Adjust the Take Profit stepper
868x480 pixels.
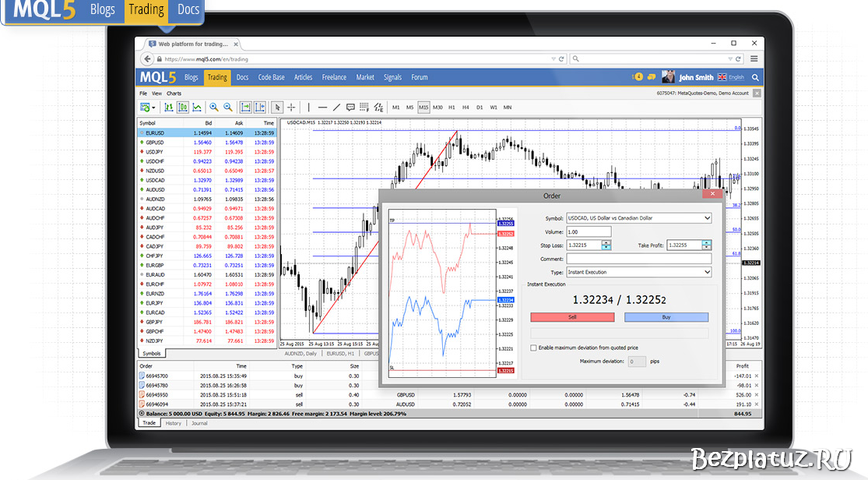706,245
